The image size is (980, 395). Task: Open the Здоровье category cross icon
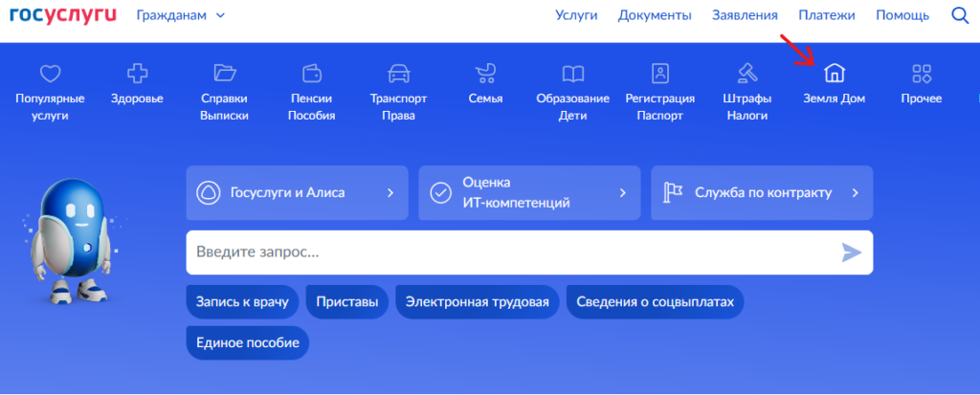pyautogui.click(x=137, y=74)
